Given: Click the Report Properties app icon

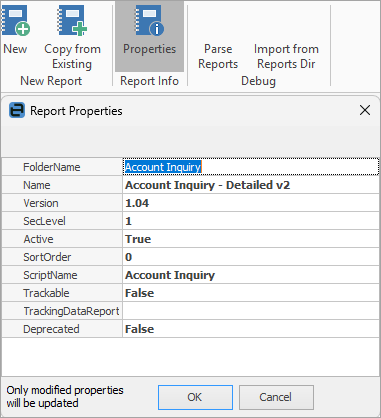Looking at the screenshot, I should pyautogui.click(x=17, y=110).
